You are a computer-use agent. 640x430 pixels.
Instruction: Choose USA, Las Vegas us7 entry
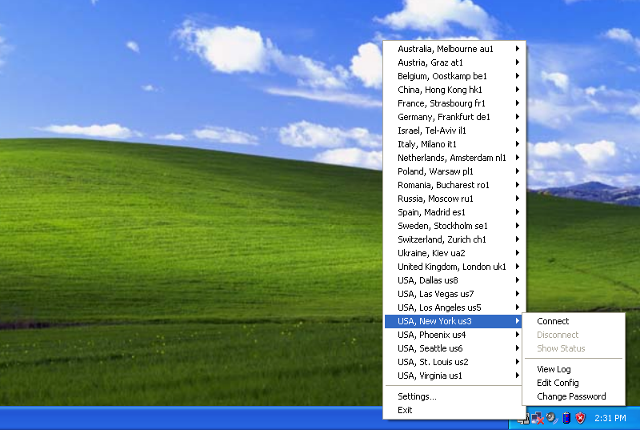pos(454,294)
